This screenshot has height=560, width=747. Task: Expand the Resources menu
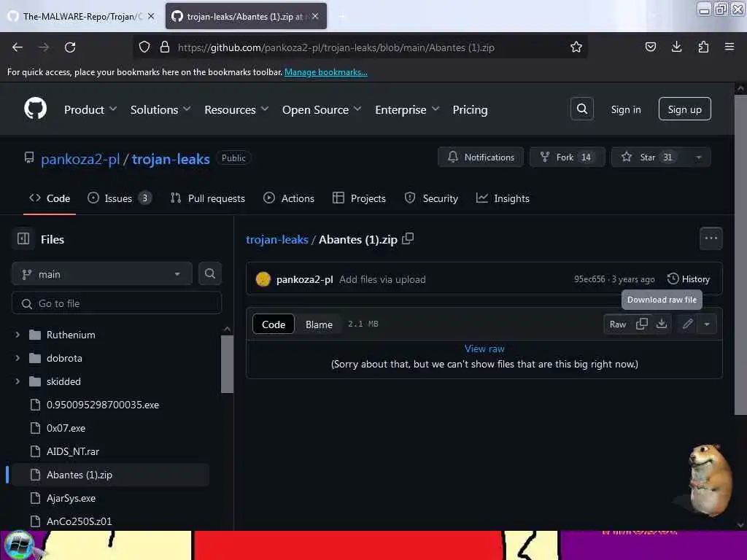coord(236,109)
